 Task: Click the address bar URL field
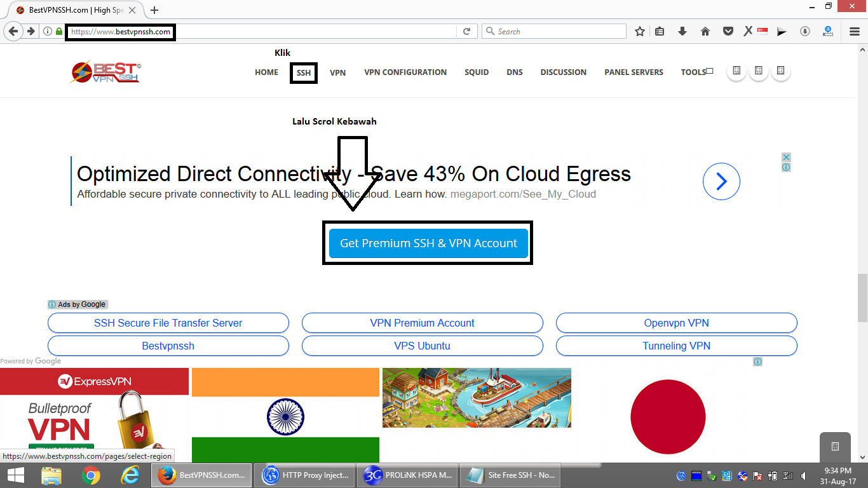(x=261, y=31)
